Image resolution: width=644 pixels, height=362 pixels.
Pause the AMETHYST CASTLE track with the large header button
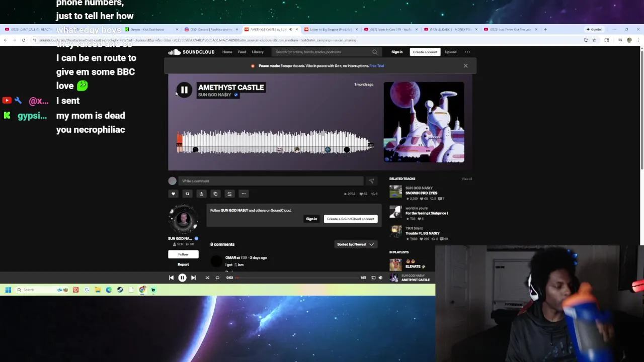point(184,90)
